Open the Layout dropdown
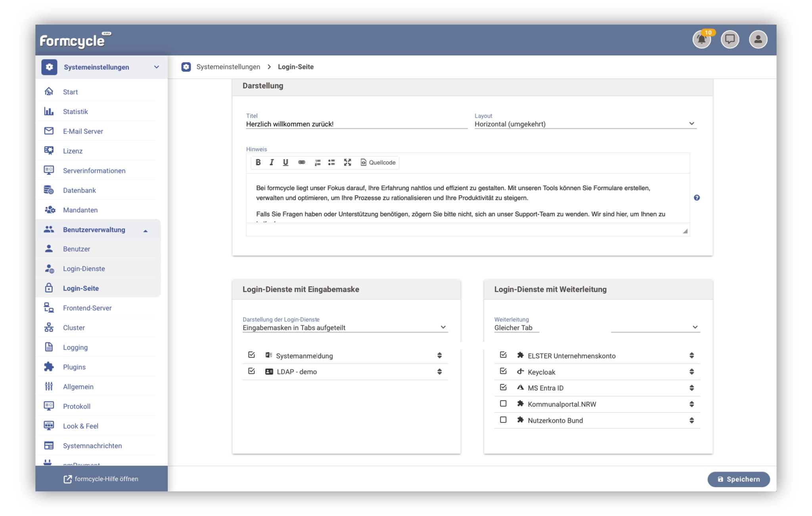 [x=585, y=124]
